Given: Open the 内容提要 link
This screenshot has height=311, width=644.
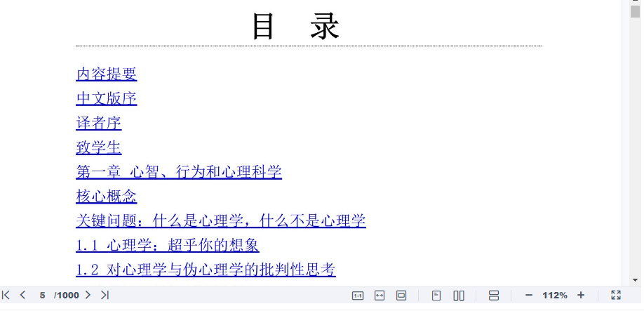Looking at the screenshot, I should click(x=106, y=74).
